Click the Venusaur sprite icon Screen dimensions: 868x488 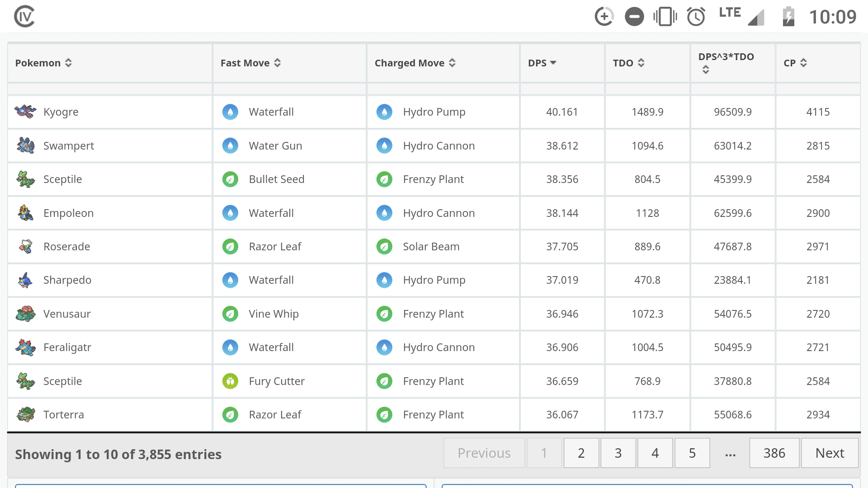point(25,314)
